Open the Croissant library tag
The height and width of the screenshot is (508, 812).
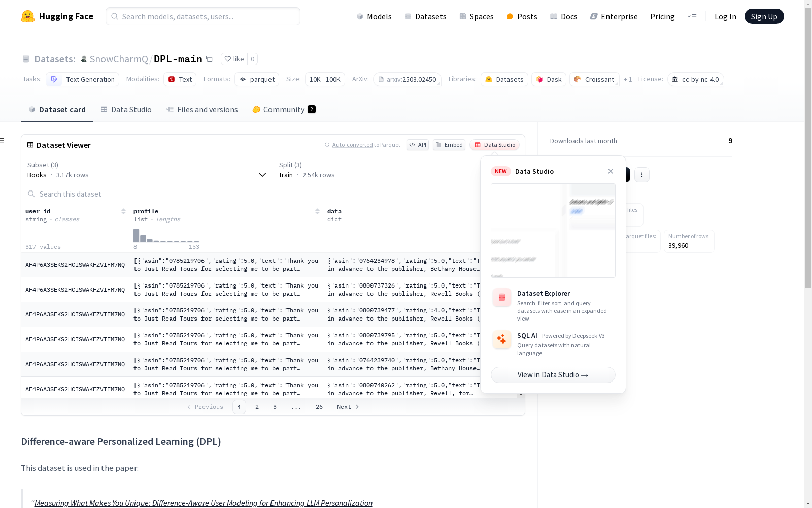point(594,79)
